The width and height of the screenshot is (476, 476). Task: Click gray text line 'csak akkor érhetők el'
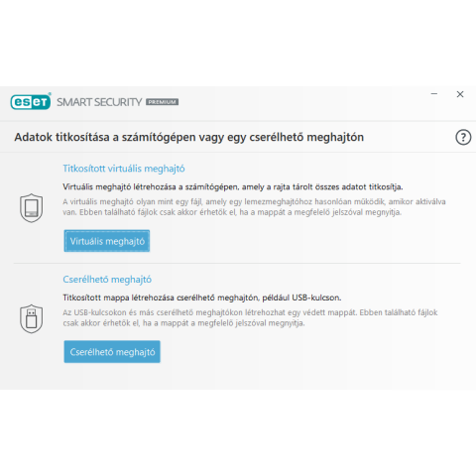coord(183,323)
